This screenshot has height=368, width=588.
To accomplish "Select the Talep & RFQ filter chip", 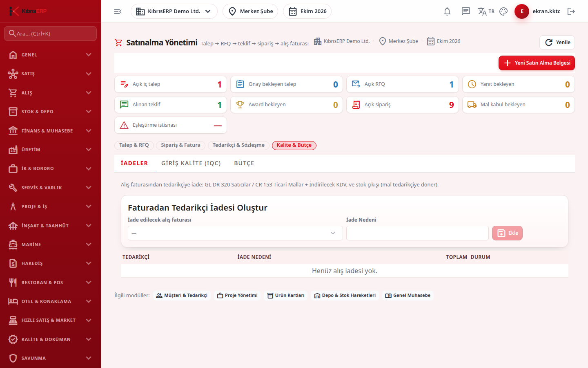I will (134, 145).
